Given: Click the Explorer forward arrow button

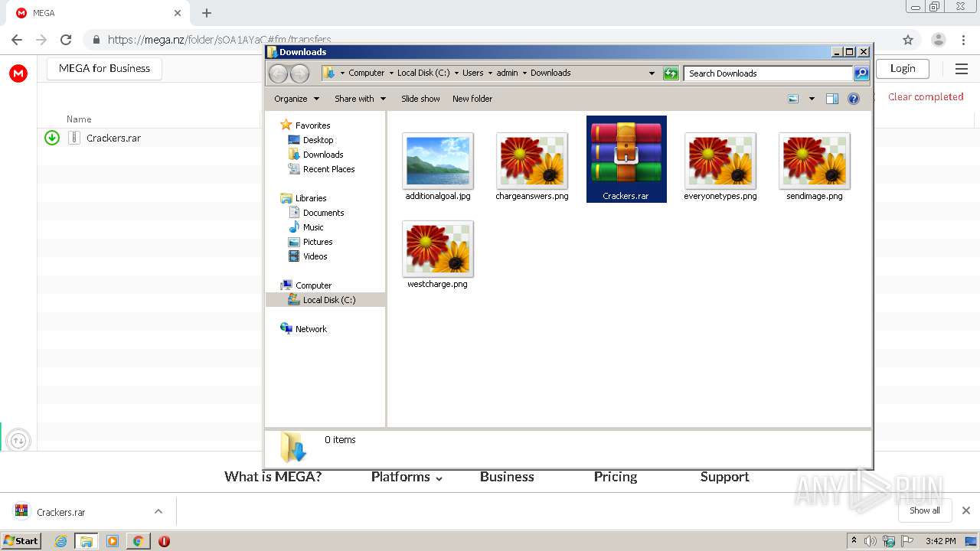Looking at the screenshot, I should click(299, 73).
